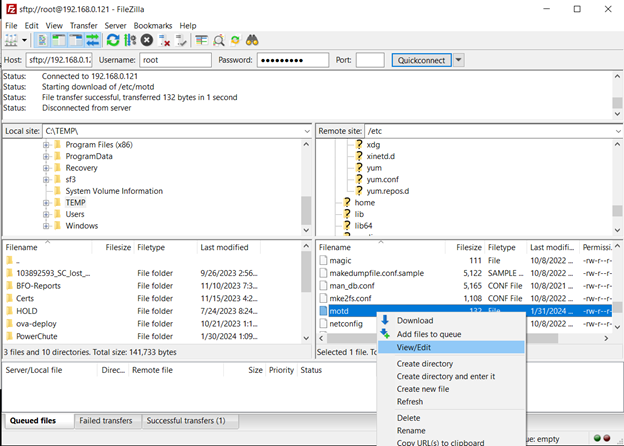Open the Transfer menu

(x=84, y=25)
